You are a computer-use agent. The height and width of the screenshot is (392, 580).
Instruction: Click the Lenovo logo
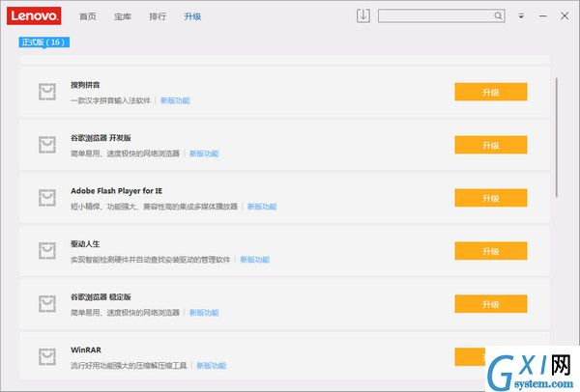click(x=34, y=15)
